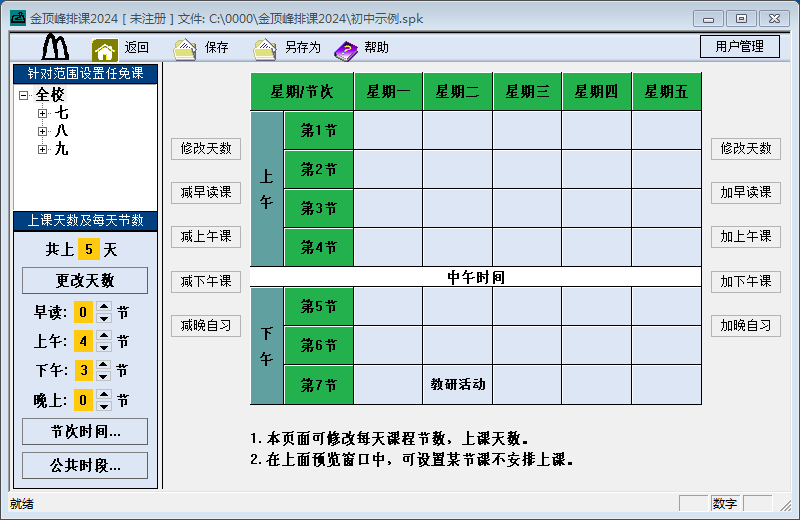This screenshot has width=800, height=520.
Task: Click the 上午 section label in grid
Action: [267, 189]
